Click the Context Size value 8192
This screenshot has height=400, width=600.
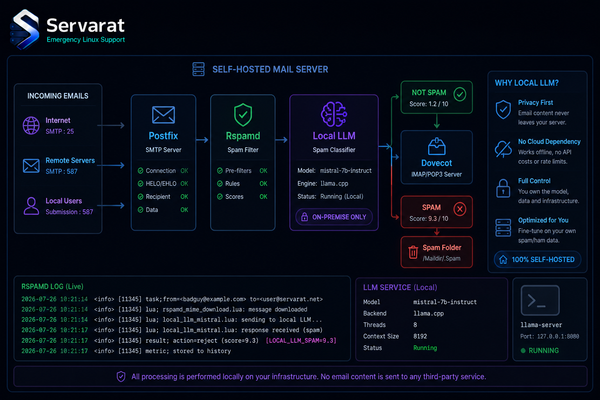(420, 336)
